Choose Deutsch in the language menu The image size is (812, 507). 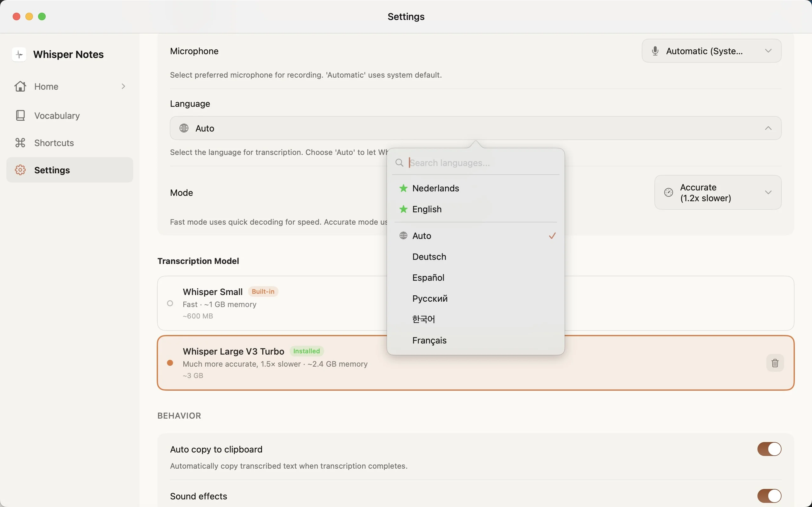point(429,257)
